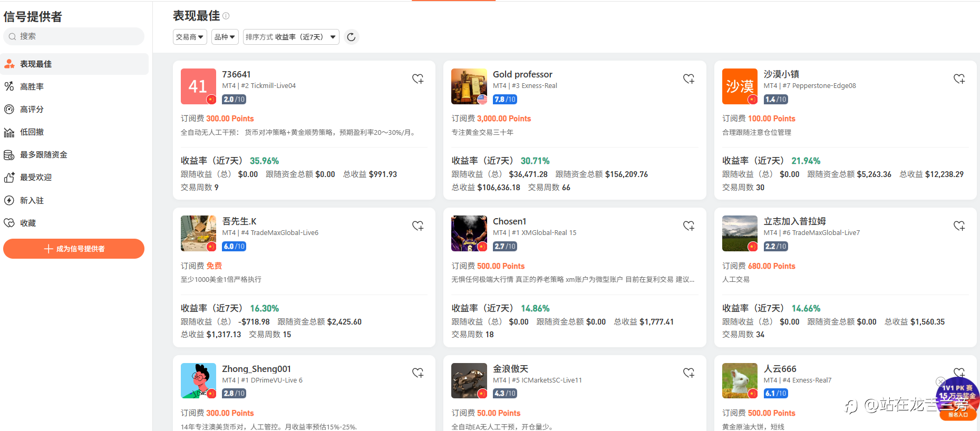Click the info icon beside 表现最佳 heading
Viewport: 980px width, 431px height.
(x=226, y=16)
